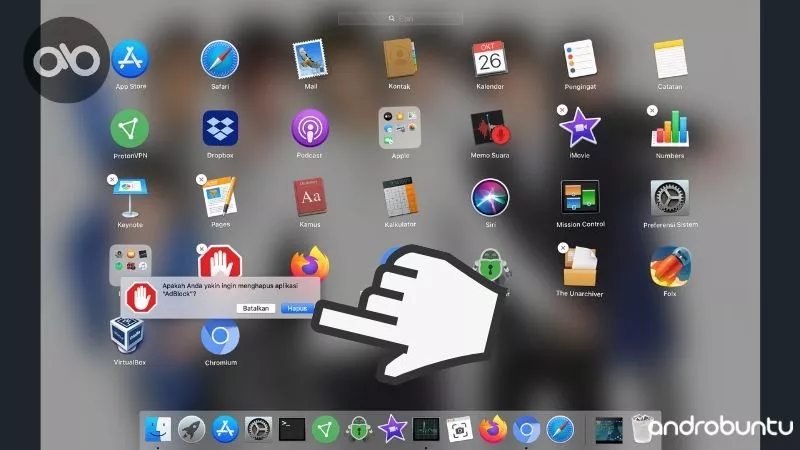Open Finder from the Dock
This screenshot has width=800, height=450.
(158, 429)
